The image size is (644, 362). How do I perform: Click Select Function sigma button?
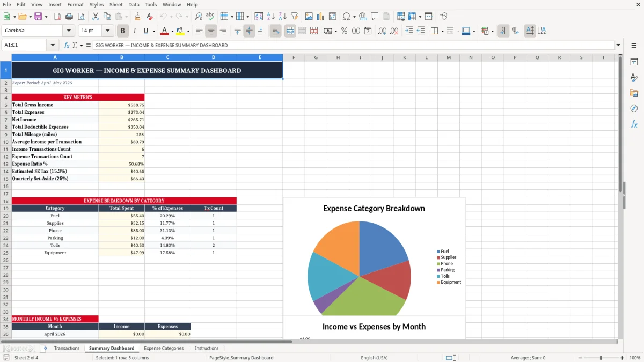[75, 45]
